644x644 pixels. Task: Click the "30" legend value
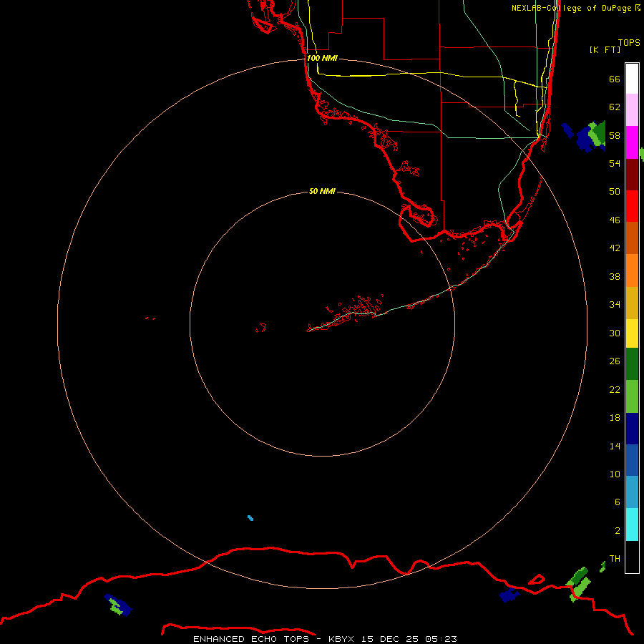pos(615,333)
